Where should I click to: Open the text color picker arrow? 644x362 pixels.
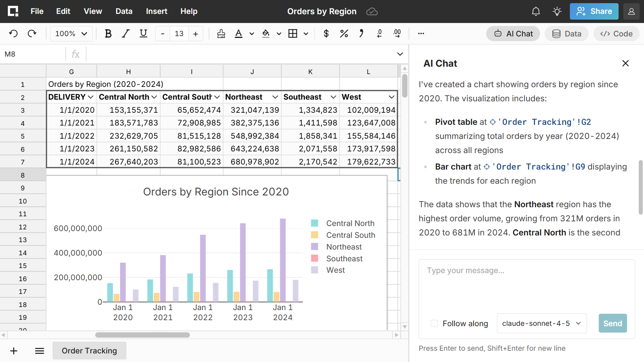coord(252,34)
